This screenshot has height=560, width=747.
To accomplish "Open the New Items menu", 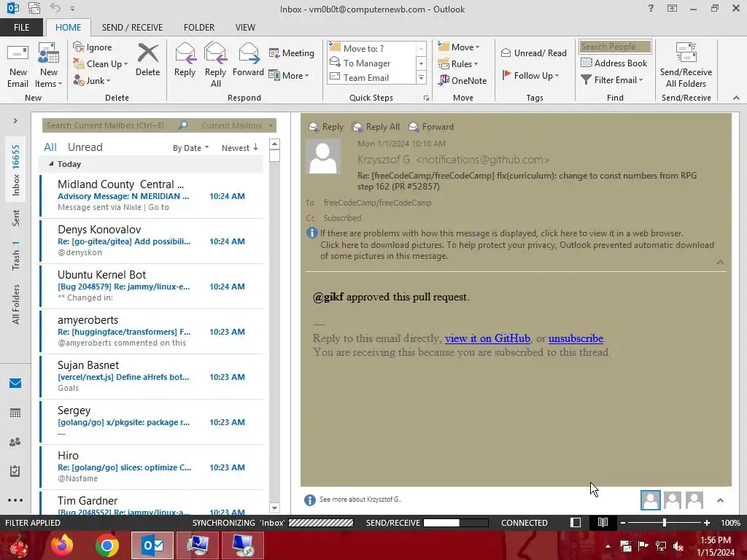I will pyautogui.click(x=49, y=66).
